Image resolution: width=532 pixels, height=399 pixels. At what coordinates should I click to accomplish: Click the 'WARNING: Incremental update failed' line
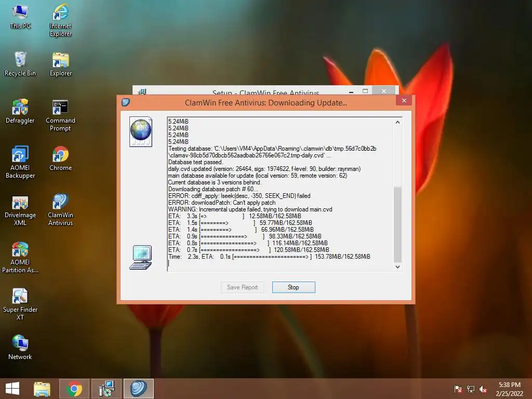(x=250, y=209)
